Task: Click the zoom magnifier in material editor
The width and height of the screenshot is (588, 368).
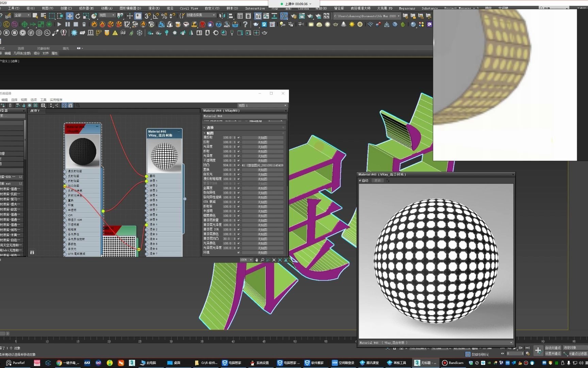Action: pos(262,260)
